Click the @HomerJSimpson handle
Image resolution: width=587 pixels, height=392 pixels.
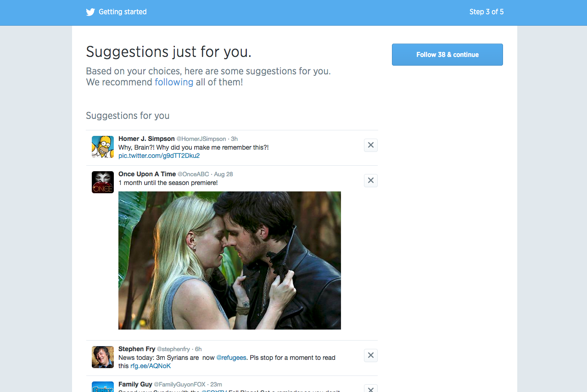(201, 139)
